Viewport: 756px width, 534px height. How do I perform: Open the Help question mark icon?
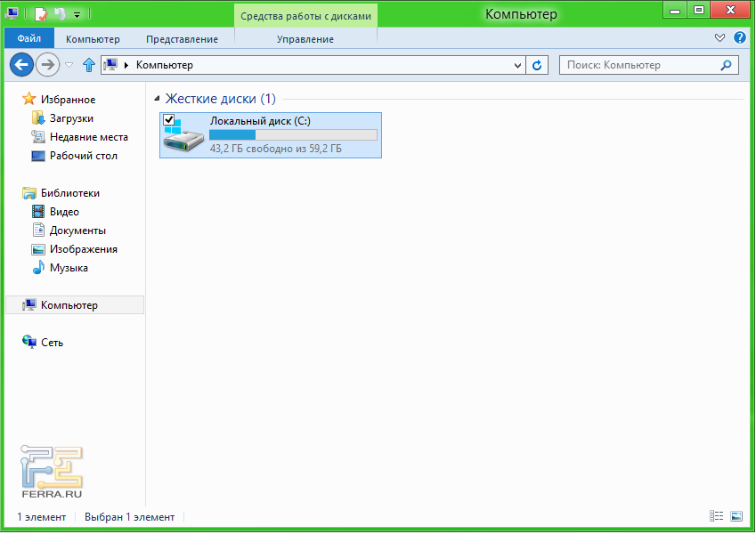(740, 37)
